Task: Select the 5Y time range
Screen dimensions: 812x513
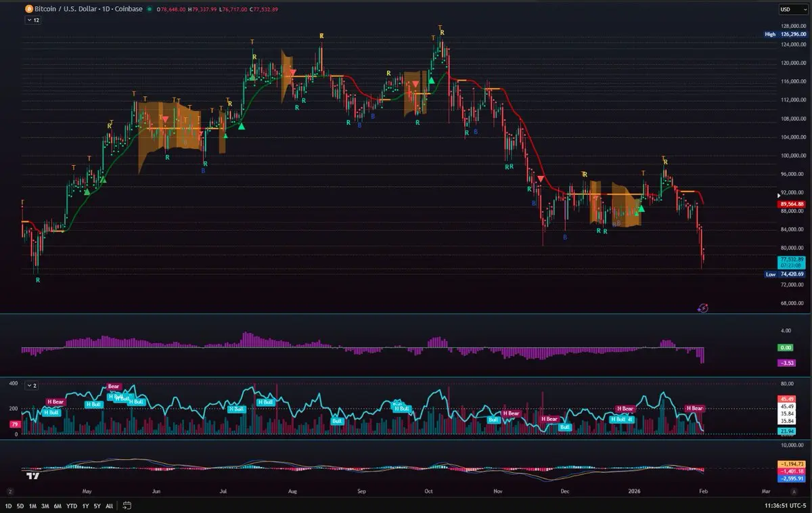Action: [97, 506]
